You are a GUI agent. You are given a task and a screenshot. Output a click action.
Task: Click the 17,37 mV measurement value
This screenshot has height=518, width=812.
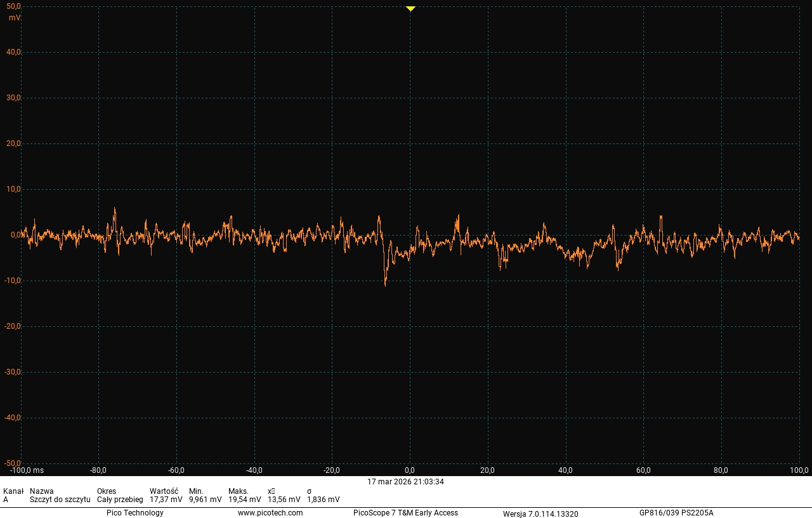tap(166, 500)
